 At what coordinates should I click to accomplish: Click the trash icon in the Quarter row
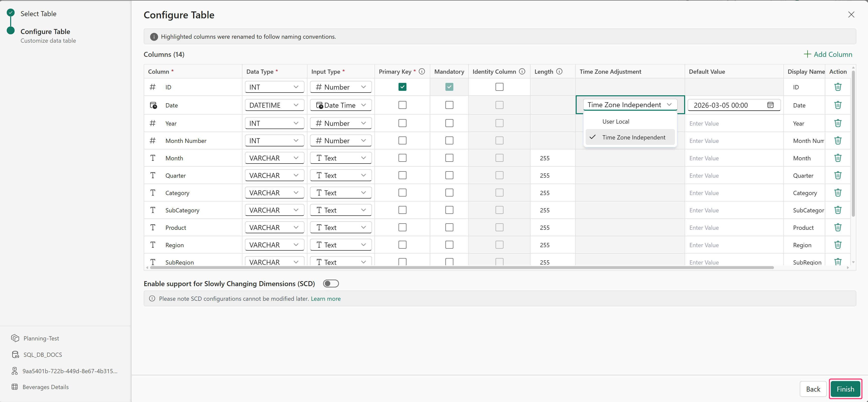[838, 175]
